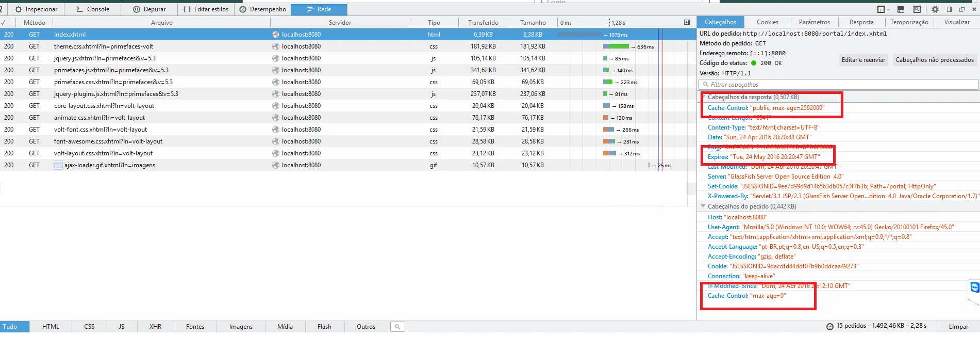
Task: Sort by the Arquivo column header
Action: [161, 22]
